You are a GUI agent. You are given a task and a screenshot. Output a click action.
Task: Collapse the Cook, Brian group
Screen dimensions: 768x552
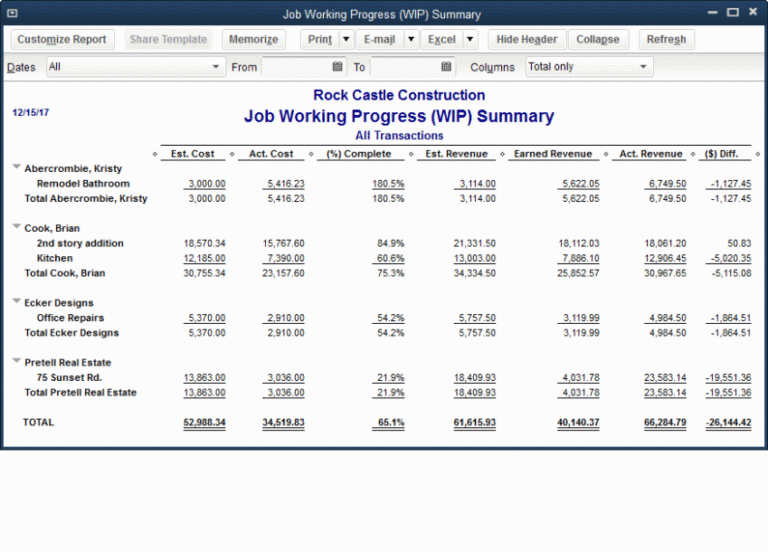coord(17,227)
